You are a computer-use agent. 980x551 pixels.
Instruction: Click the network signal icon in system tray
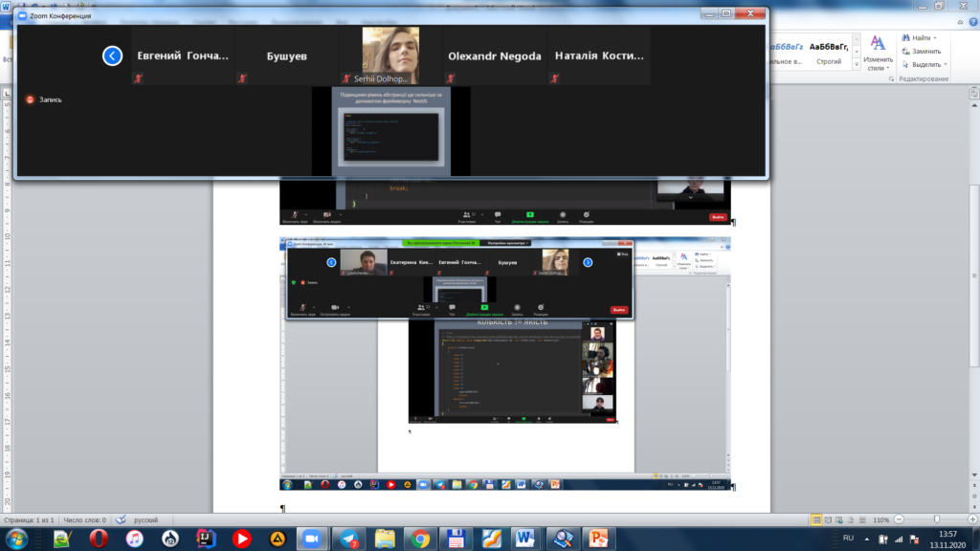click(899, 539)
